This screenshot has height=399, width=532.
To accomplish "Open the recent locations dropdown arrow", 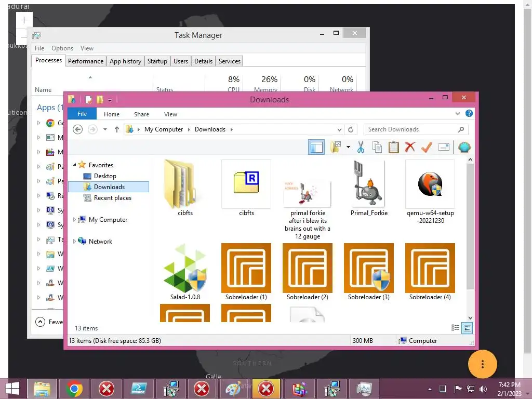I will point(105,129).
